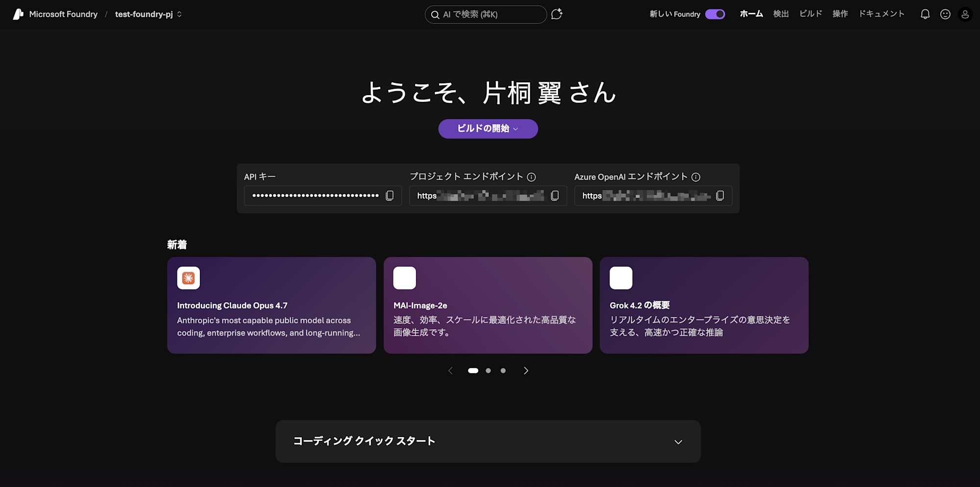Click the AI chat sparkle icon

[557, 14]
